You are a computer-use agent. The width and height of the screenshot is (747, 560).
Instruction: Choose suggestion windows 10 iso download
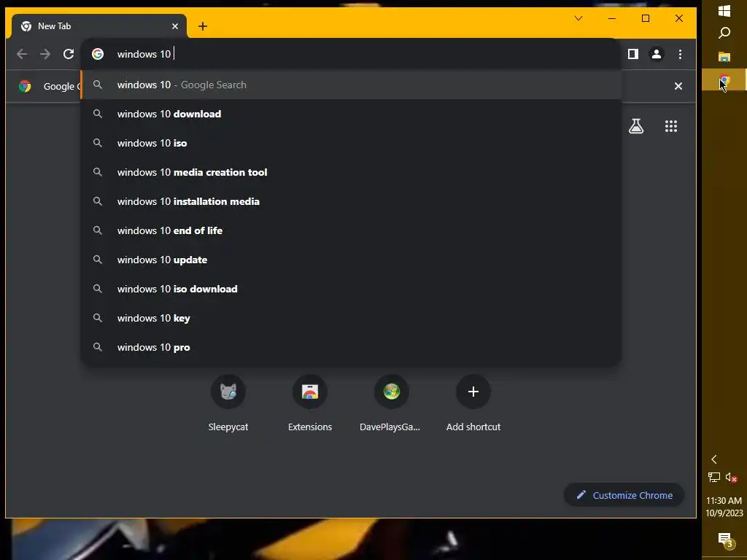click(351, 289)
